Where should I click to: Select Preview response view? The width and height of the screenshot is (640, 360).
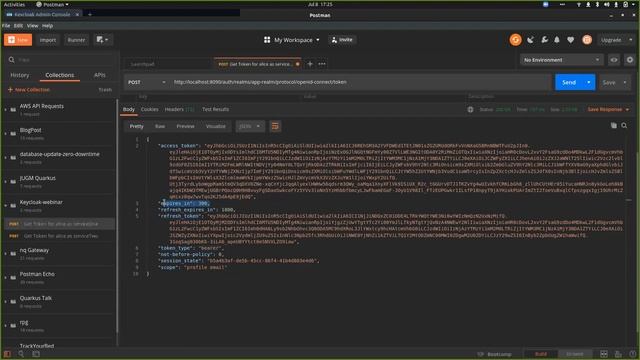click(185, 127)
